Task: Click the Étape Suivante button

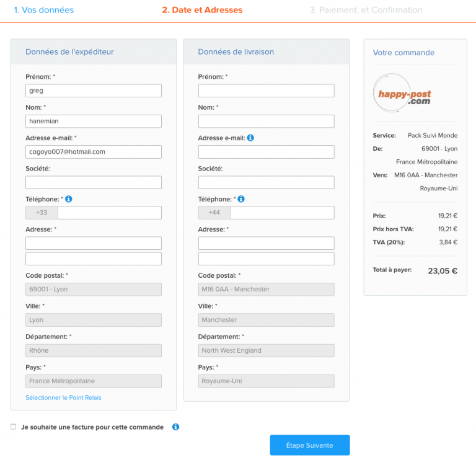Action: pos(309,445)
